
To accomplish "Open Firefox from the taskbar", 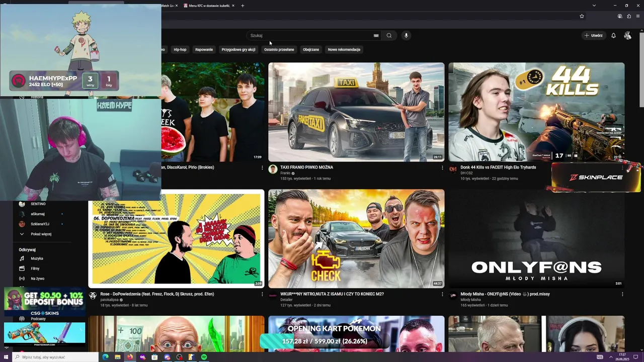I will (130, 357).
